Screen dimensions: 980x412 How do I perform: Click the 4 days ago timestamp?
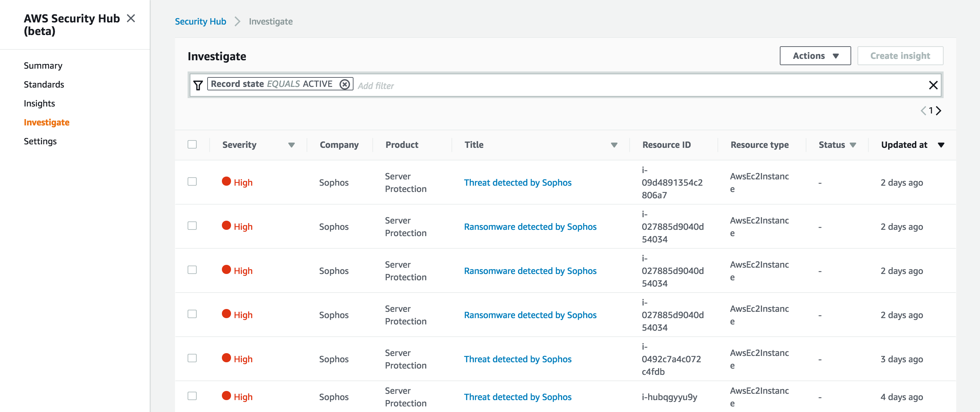pos(901,397)
